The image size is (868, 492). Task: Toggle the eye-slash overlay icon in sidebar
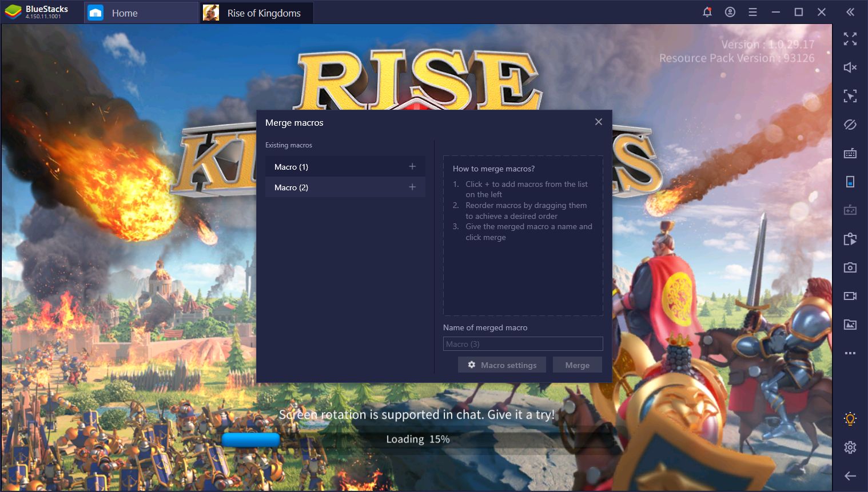(850, 124)
